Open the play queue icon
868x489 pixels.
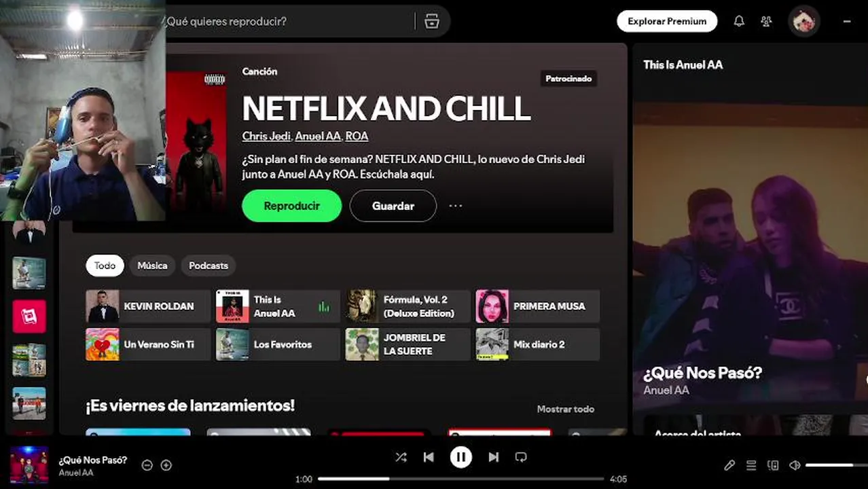tap(751, 465)
